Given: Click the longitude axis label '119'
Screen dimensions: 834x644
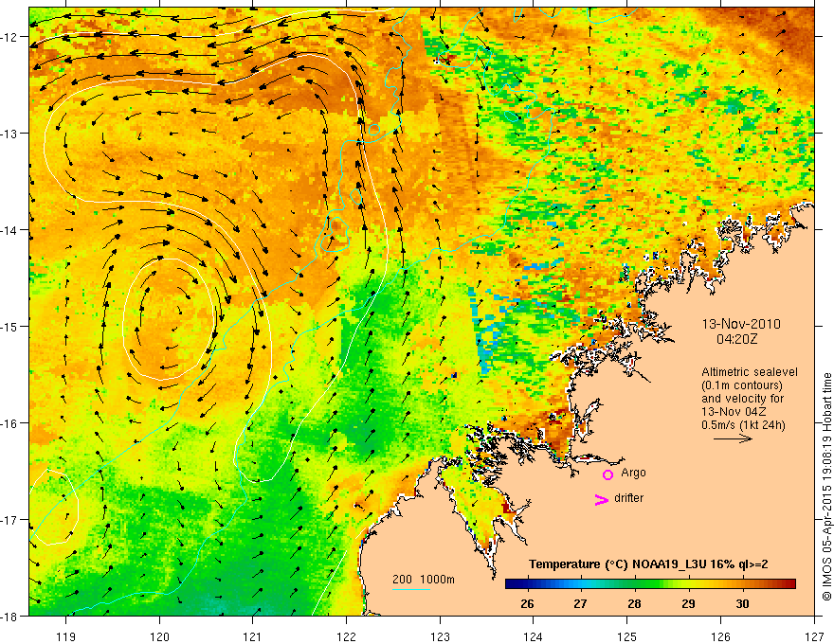Looking at the screenshot, I should pos(66,636).
